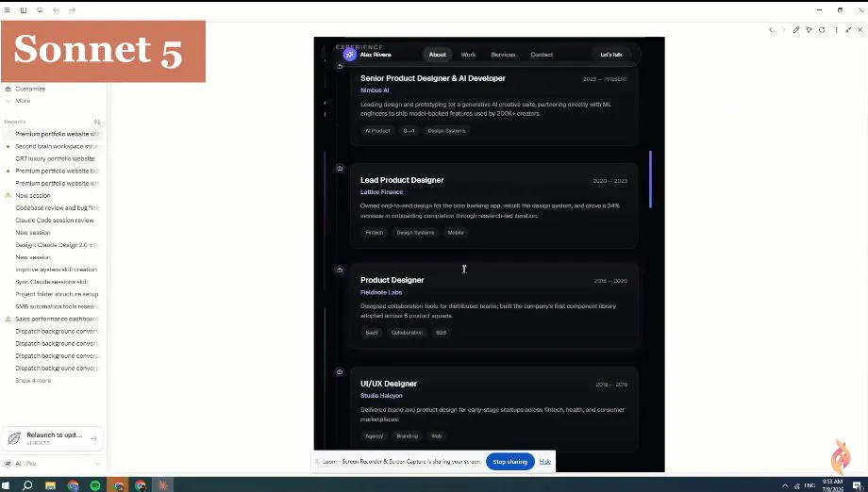Toggle the sidebar panel icon
The width and height of the screenshot is (868, 492).
pos(24,10)
